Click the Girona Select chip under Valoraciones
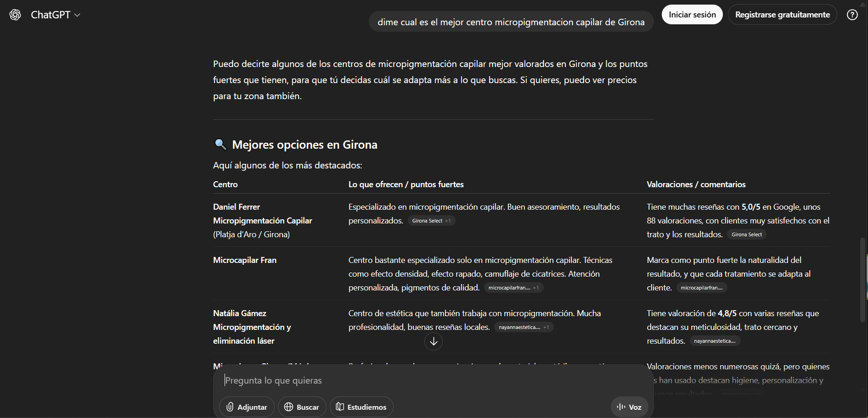Screen dimensions: 868x418 746,234
